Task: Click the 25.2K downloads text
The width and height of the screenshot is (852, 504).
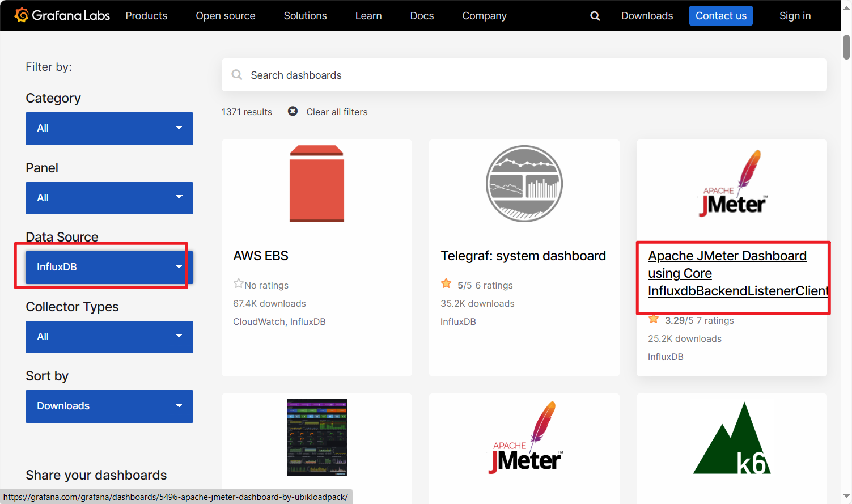Action: (x=685, y=338)
